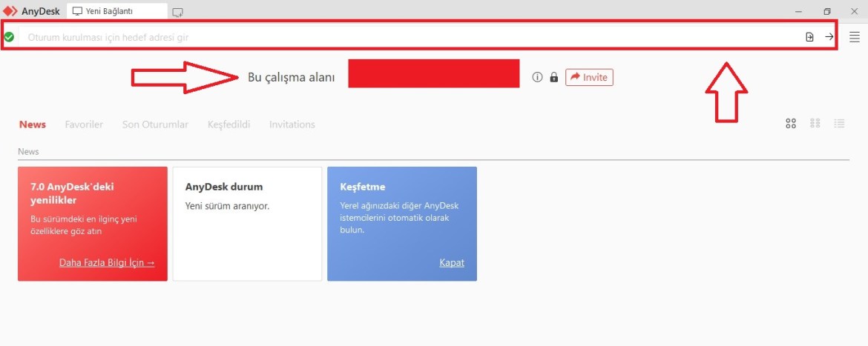Open the 7.0 AnyDesk'deki yenilikler card

[x=93, y=224]
